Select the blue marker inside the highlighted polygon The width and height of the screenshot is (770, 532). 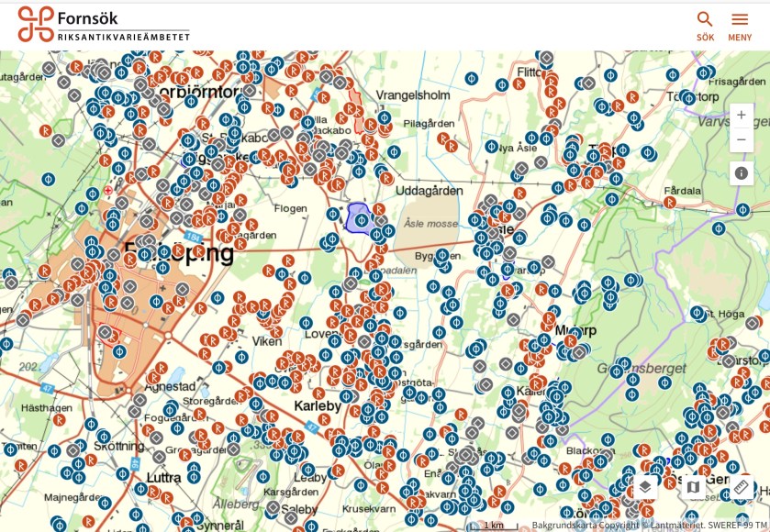coord(362,220)
